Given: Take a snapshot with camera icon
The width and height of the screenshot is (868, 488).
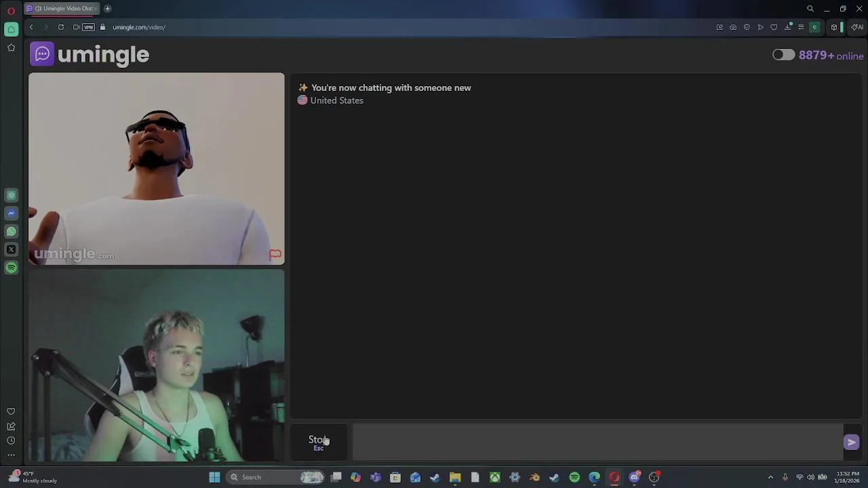Looking at the screenshot, I should 733,27.
